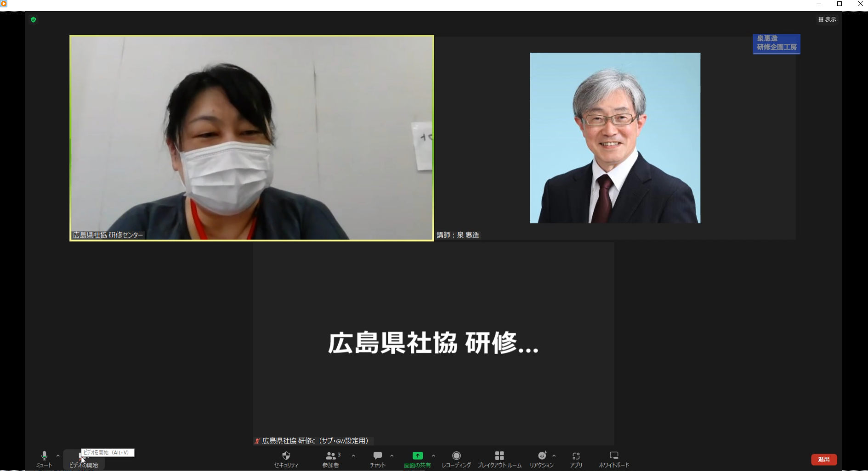This screenshot has height=471, width=868.
Task: Click muted mic icon on 研修c tile
Action: point(257,441)
